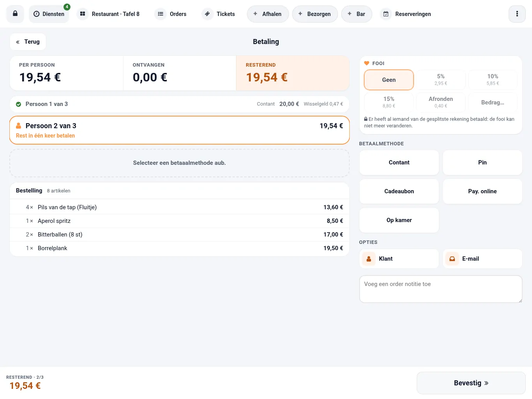Click the lock screen icon button
The image size is (532, 399).
click(15, 14)
